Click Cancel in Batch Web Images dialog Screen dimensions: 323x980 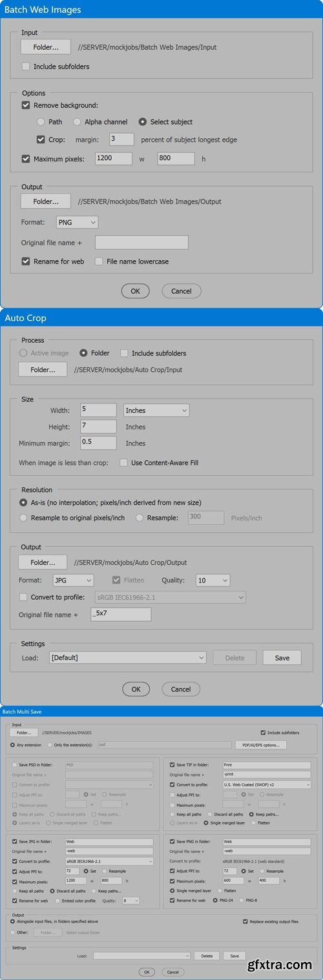click(182, 291)
